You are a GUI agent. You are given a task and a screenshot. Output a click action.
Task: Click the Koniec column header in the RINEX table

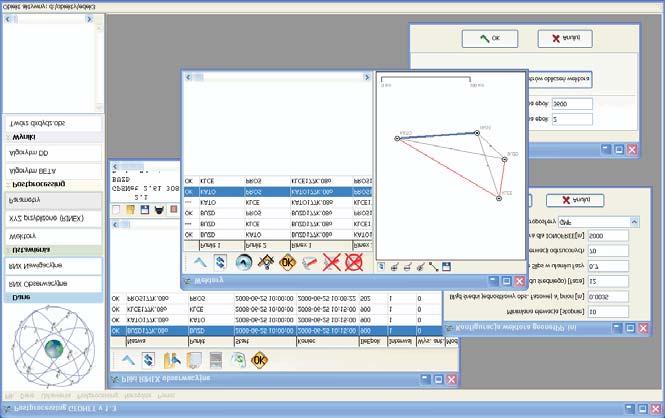[327, 341]
